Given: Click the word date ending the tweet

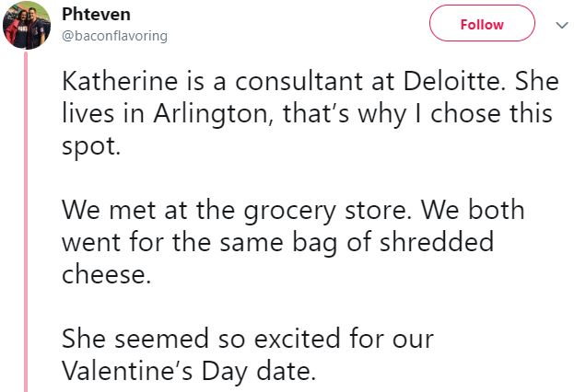Looking at the screenshot, I should point(286,371).
